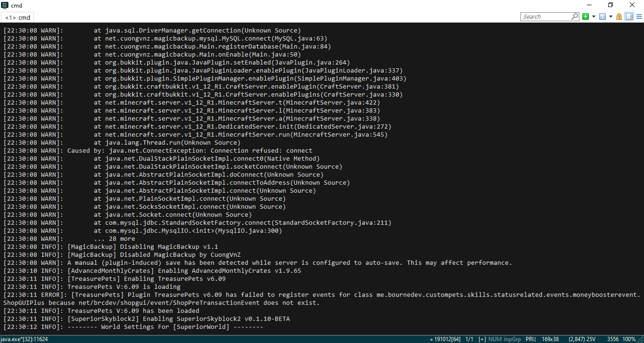644x343 pixels.
Task: Click the ConEmu icon in the title bar
Action: click(5, 5)
